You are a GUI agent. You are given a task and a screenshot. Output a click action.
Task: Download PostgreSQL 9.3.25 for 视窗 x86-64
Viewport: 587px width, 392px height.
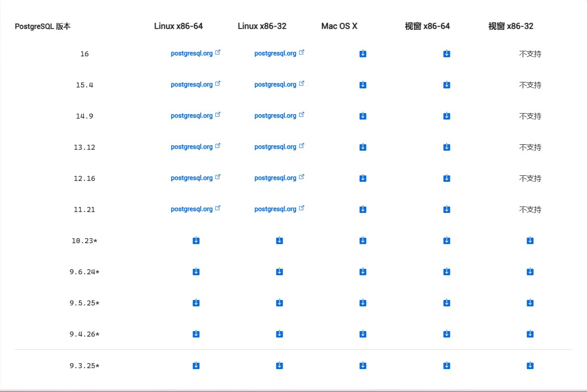[447, 365]
